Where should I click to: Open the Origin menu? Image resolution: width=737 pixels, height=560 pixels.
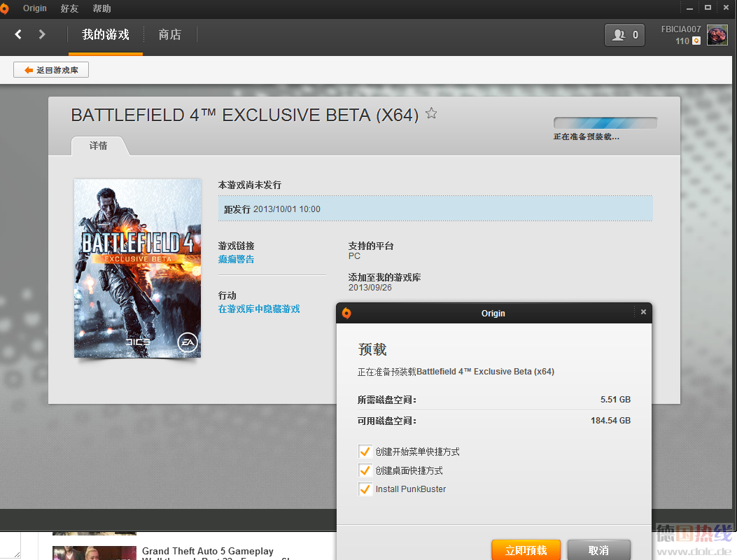coord(35,8)
